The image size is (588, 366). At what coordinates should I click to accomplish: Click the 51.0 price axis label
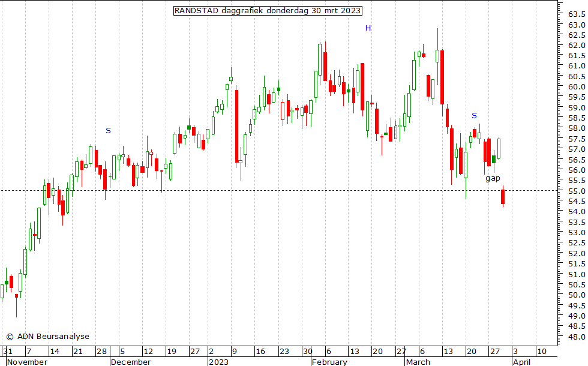577,275
